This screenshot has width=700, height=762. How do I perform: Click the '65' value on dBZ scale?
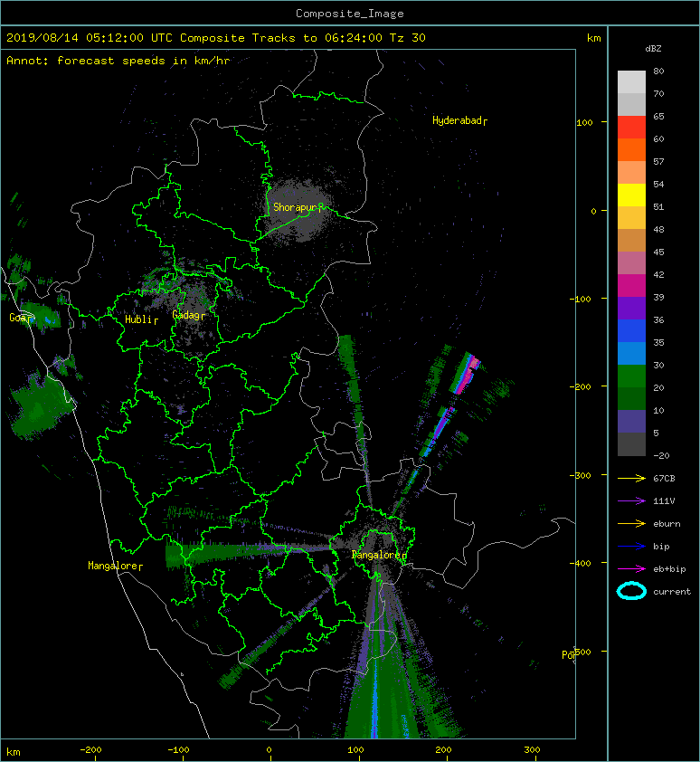click(x=658, y=116)
